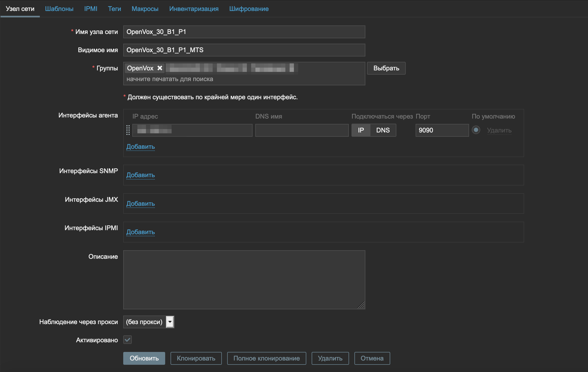588x372 pixels.
Task: Click the Обновить button
Action: coord(144,358)
